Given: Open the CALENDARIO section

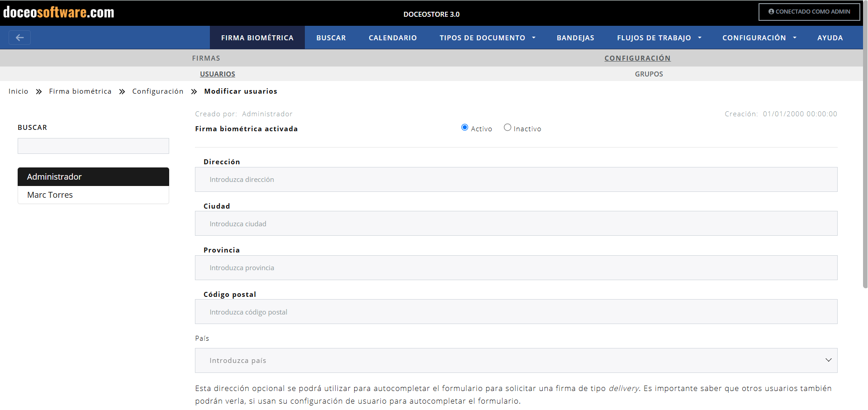Looking at the screenshot, I should click(x=393, y=38).
